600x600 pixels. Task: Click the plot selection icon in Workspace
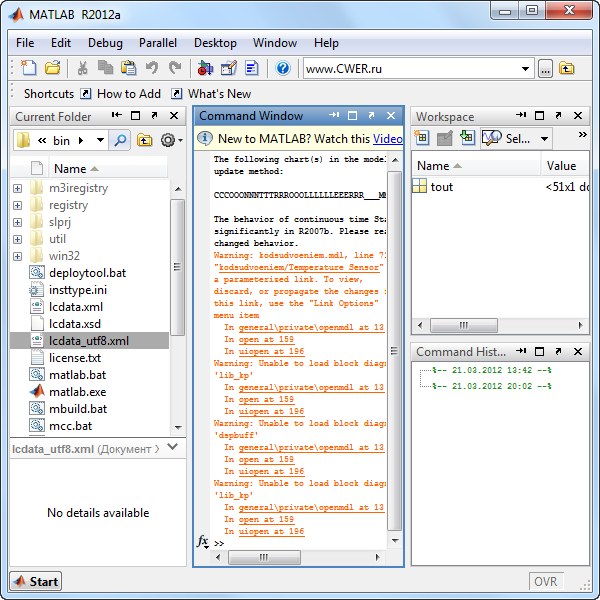click(491, 138)
